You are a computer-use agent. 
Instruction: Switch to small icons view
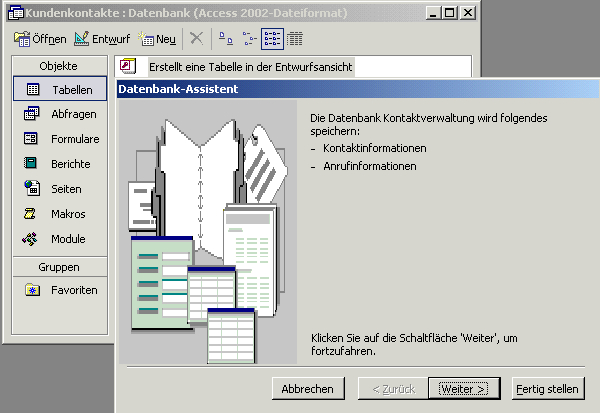pos(249,39)
